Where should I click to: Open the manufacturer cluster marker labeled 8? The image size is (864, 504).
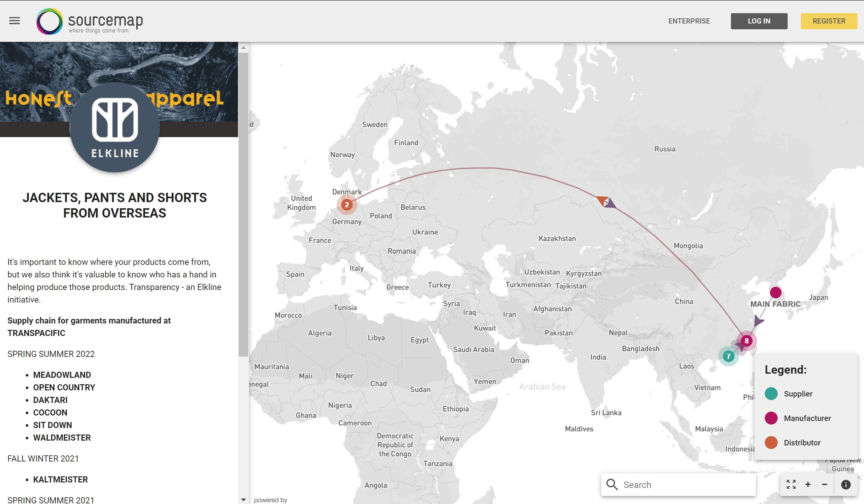[x=746, y=341]
